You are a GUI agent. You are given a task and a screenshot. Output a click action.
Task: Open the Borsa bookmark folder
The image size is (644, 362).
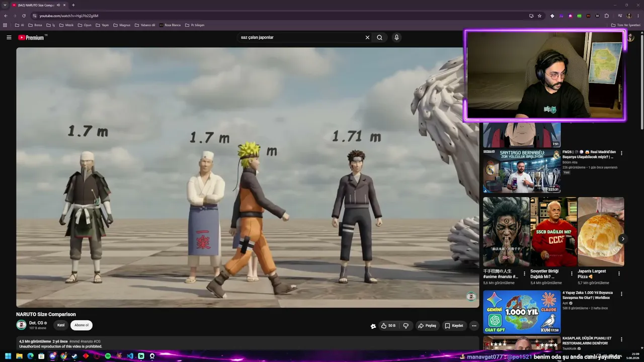35,25
